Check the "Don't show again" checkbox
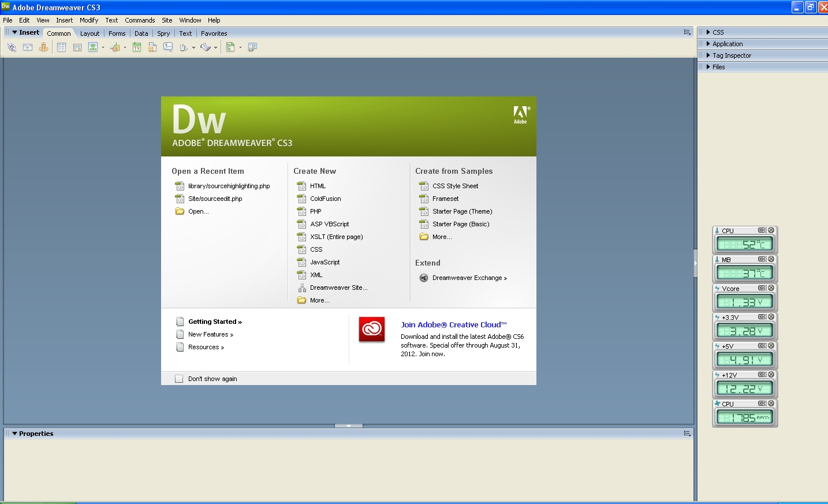 (179, 379)
